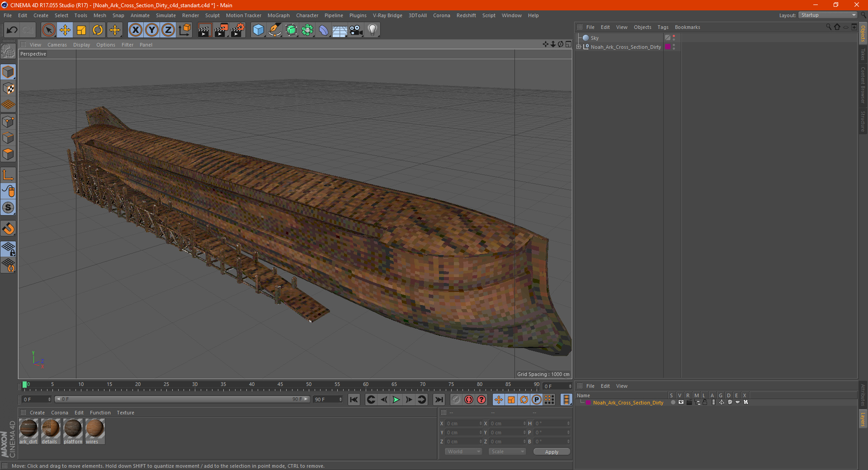868x470 pixels.
Task: Click Record Active Objects button
Action: pyautogui.click(x=456, y=399)
